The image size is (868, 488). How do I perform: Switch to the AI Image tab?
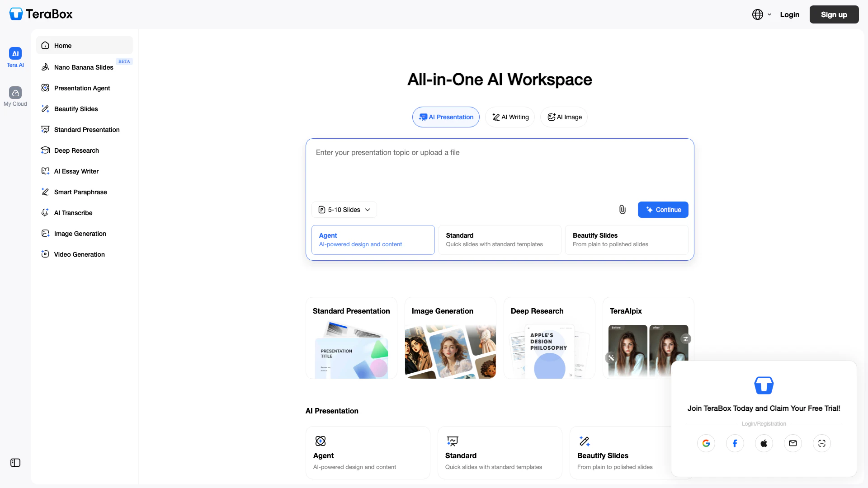click(563, 117)
